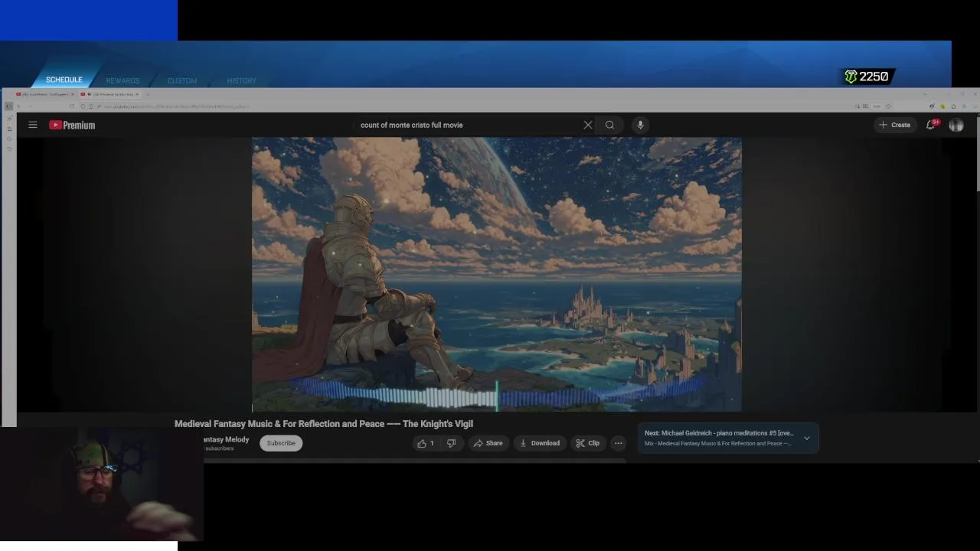This screenshot has width=980, height=551.
Task: Click the video title Medieval Fantasy Music
Action: click(x=324, y=423)
